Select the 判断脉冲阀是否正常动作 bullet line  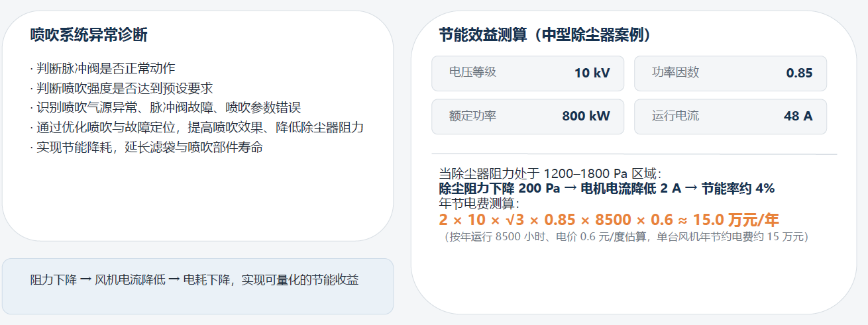[103, 68]
